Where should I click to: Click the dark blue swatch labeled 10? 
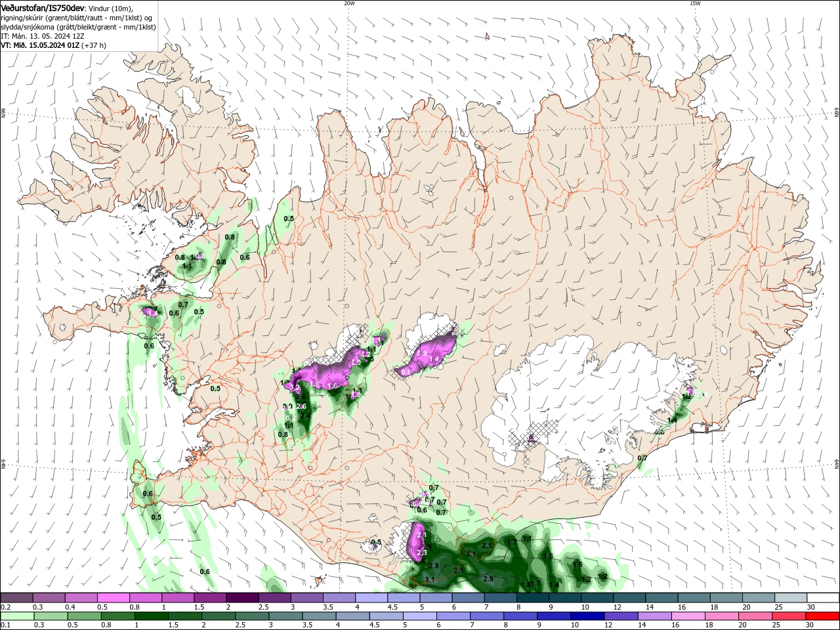(x=586, y=616)
